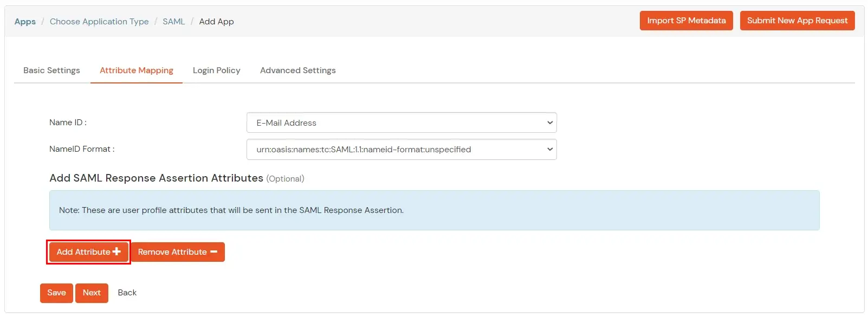Click the note about user profile attributes
The image size is (868, 316).
click(231, 210)
